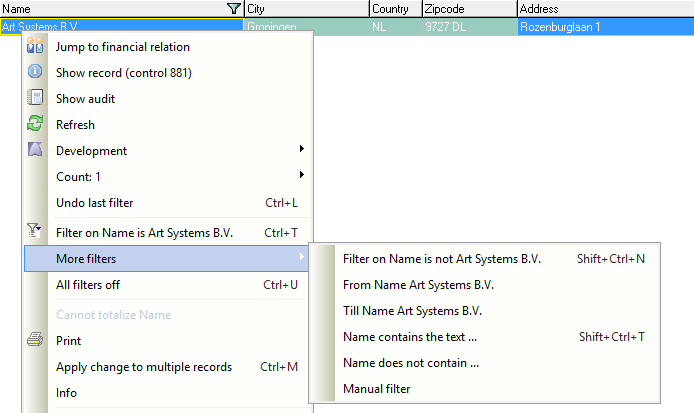Click the green Refresh arrows icon
The height and width of the screenshot is (413, 694).
click(x=35, y=124)
